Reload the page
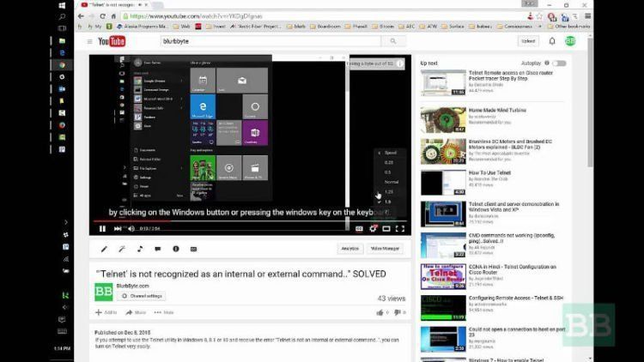The width and height of the screenshot is (644, 362). [x=102, y=16]
